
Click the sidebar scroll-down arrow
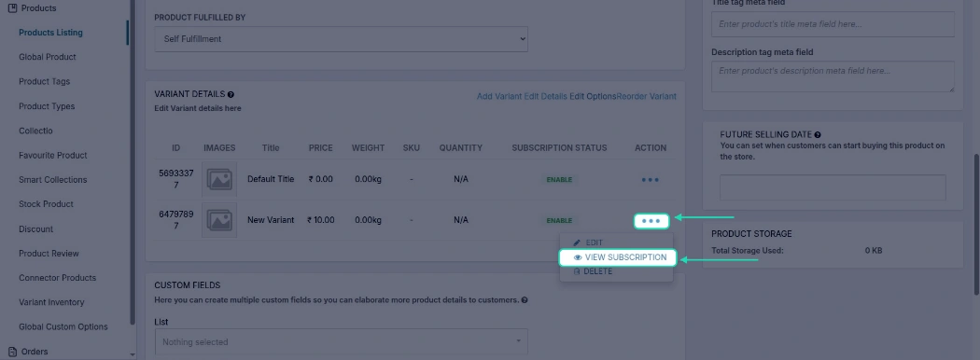(x=132, y=354)
